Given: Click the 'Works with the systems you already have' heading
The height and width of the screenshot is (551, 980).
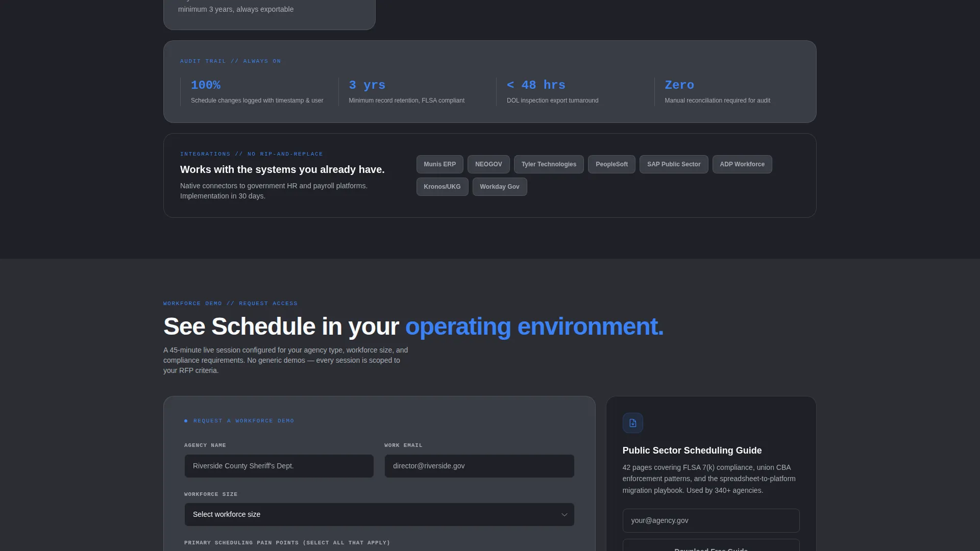Looking at the screenshot, I should 282,169.
